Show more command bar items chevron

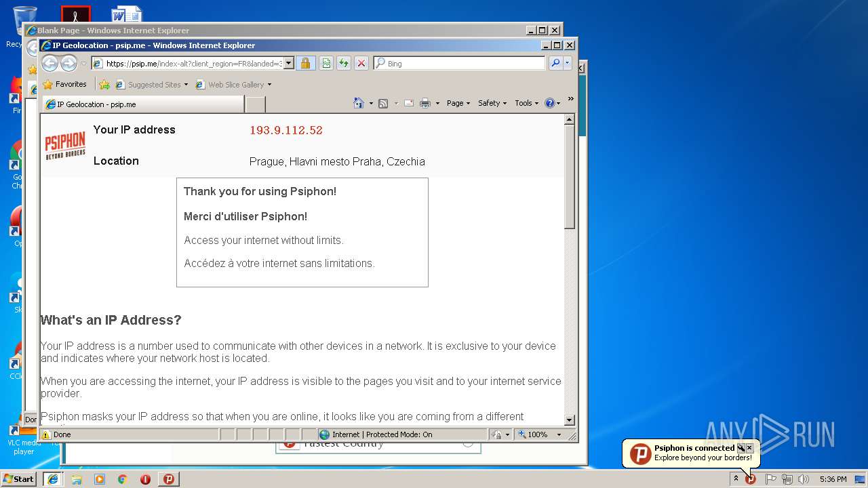[570, 99]
